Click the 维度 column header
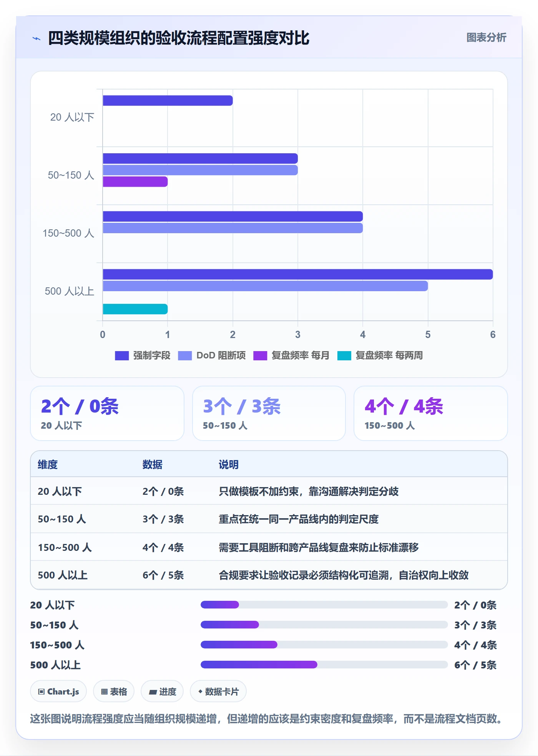 48,464
